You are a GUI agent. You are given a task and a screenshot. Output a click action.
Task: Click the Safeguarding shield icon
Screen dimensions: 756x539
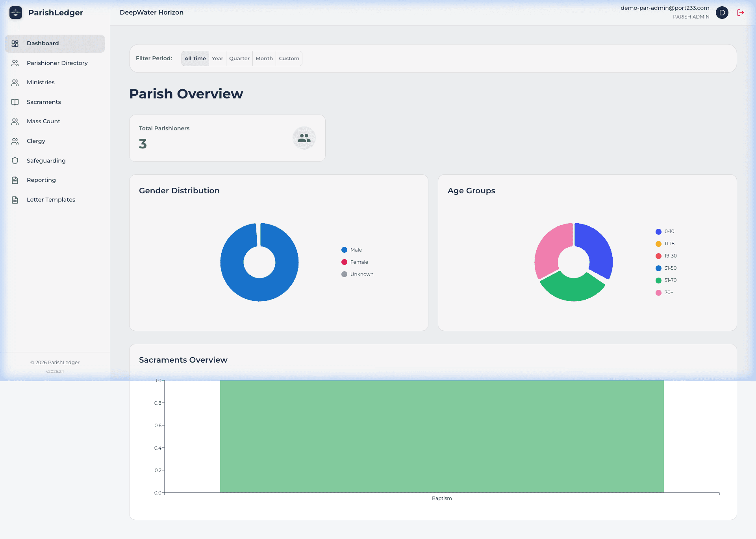[x=15, y=160]
